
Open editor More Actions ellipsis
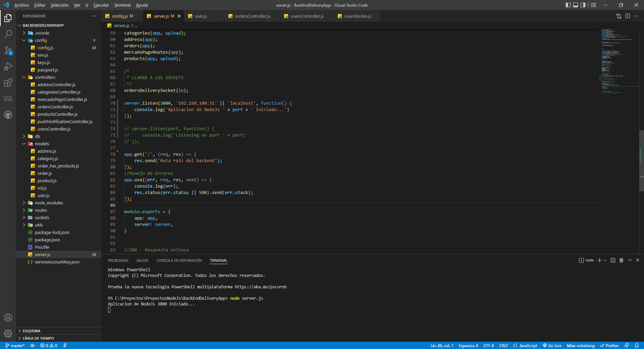pos(637,16)
